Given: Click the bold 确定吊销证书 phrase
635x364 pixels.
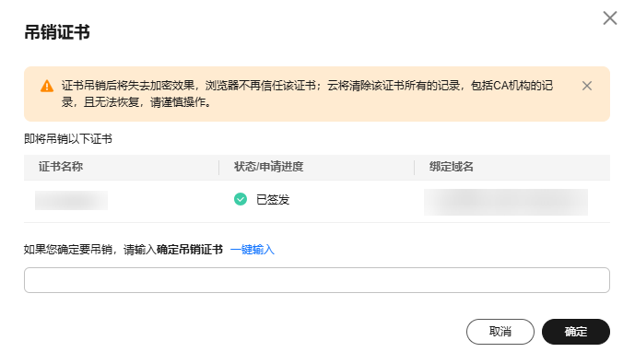Looking at the screenshot, I should coord(190,250).
